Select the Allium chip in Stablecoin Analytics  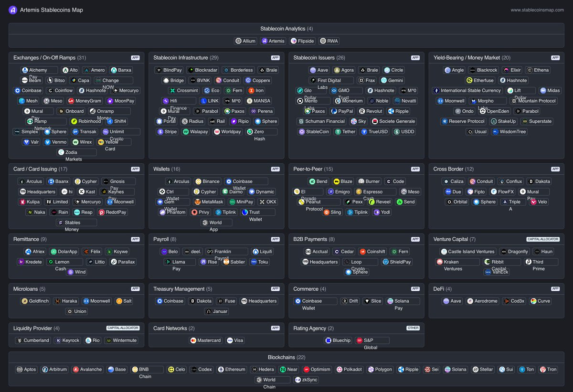point(246,41)
